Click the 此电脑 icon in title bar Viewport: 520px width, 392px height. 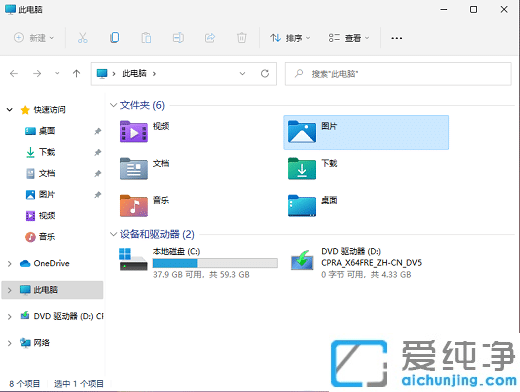(10, 9)
